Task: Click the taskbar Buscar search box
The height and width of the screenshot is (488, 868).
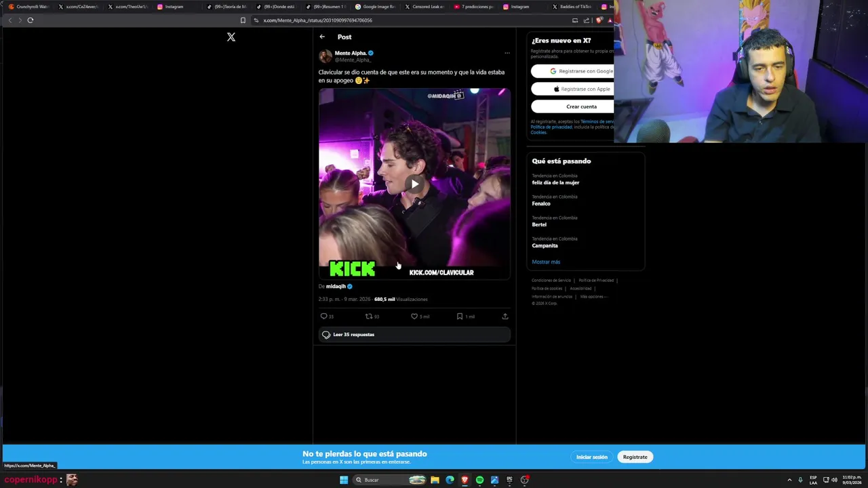Action: tap(390, 480)
